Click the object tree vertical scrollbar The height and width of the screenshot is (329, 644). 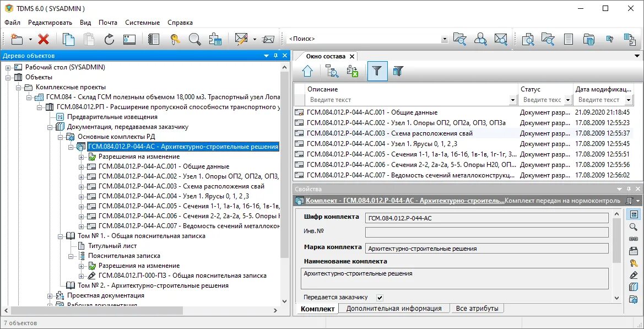[285, 164]
